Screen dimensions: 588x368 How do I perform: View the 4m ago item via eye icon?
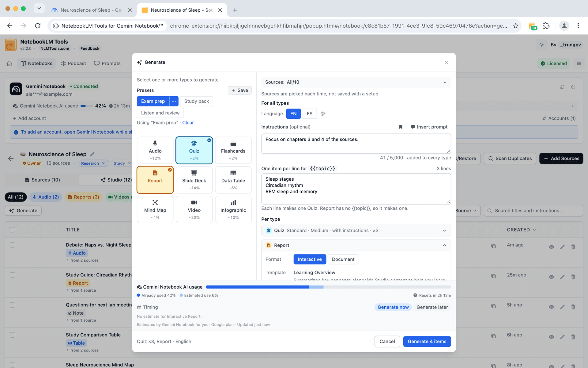coord(551,247)
